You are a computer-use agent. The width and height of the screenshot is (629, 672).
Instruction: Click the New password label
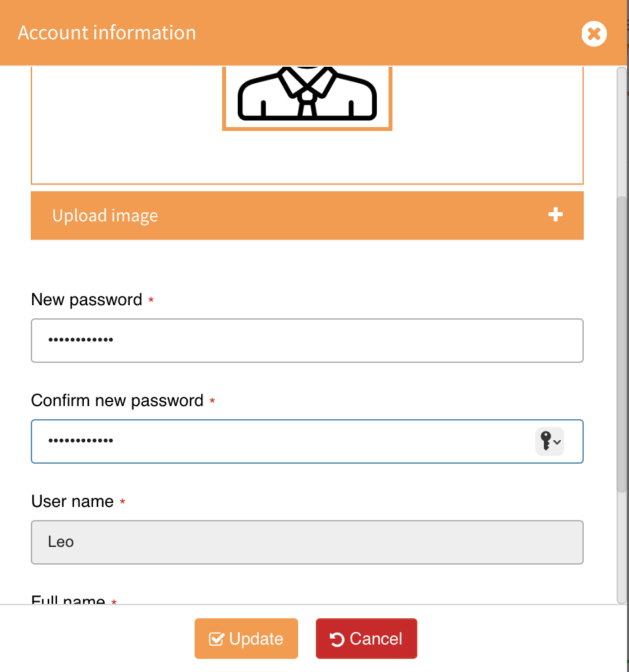click(x=86, y=300)
